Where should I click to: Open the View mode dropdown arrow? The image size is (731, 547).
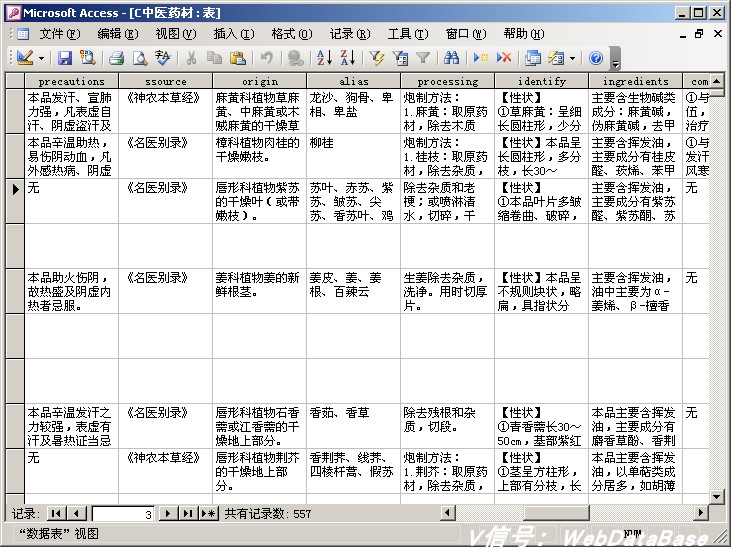click(41, 58)
